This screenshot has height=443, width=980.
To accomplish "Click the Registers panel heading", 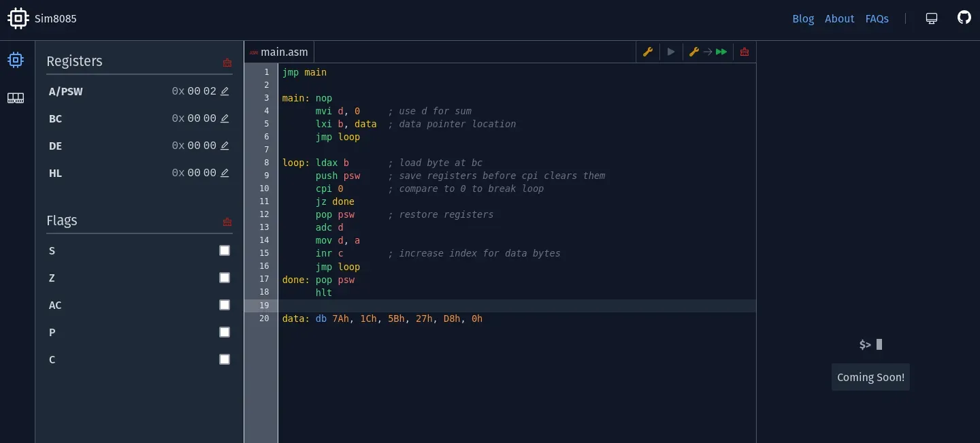I will click(74, 61).
